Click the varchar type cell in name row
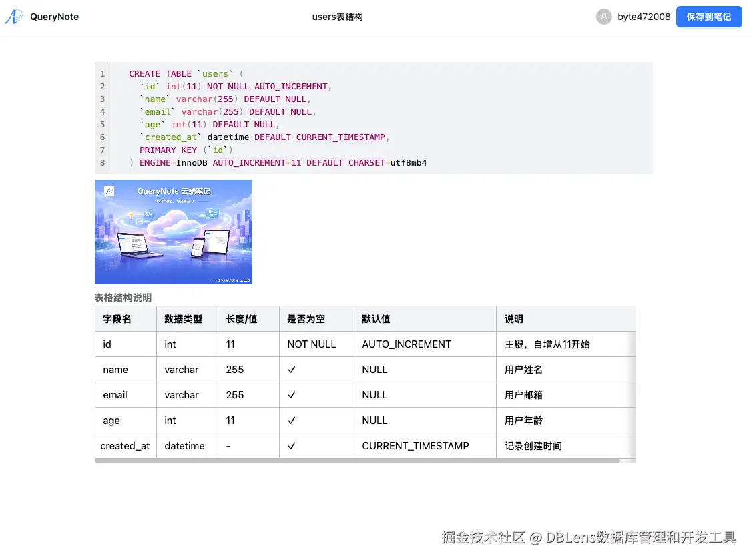 [188, 370]
